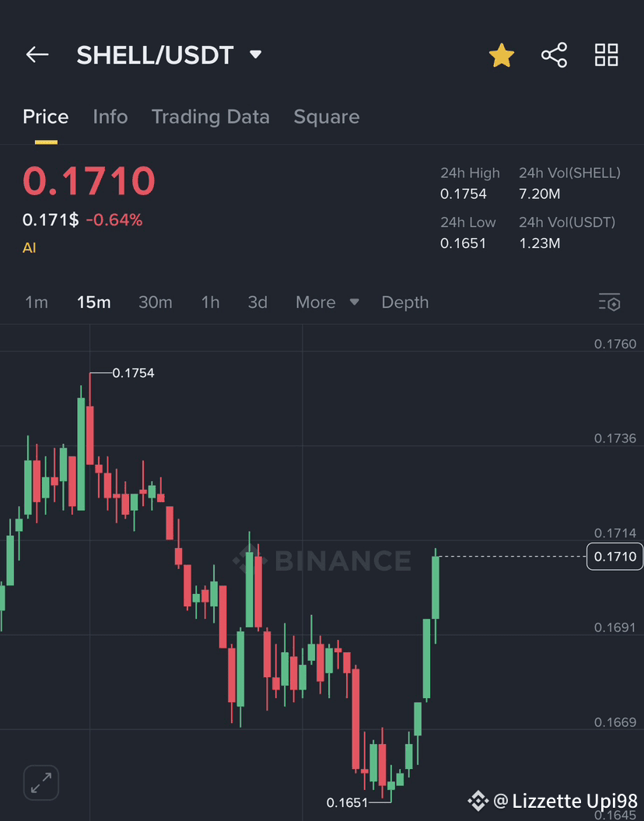The width and height of the screenshot is (644, 821).
Task: Select the 3d timeframe option
Action: pyautogui.click(x=257, y=302)
